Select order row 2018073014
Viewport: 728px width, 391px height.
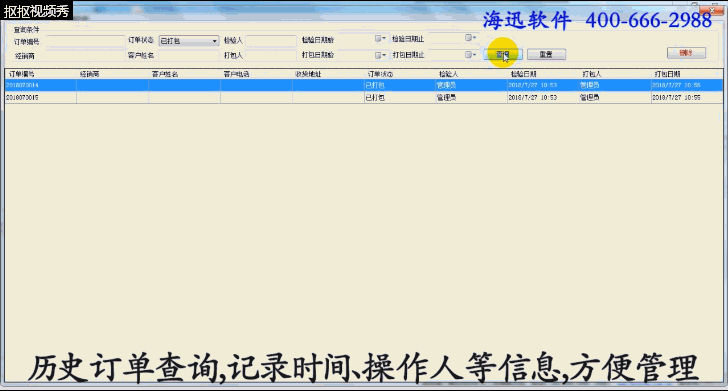364,85
